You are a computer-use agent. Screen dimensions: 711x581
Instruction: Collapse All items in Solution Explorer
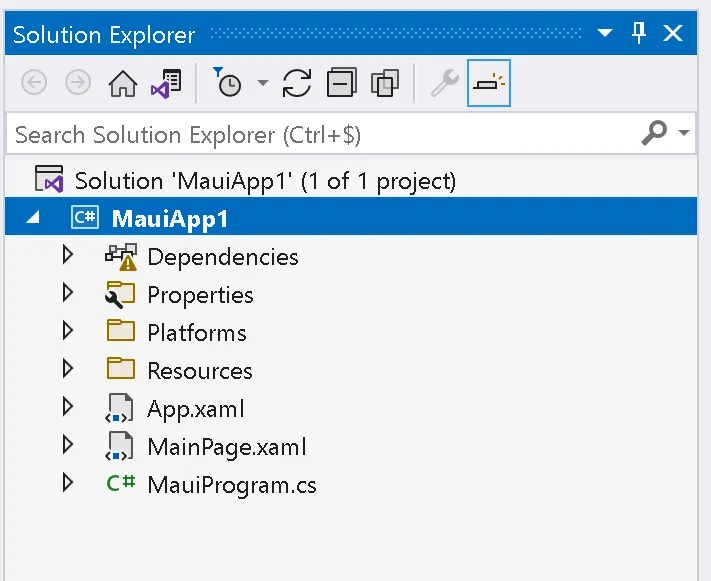click(x=341, y=83)
